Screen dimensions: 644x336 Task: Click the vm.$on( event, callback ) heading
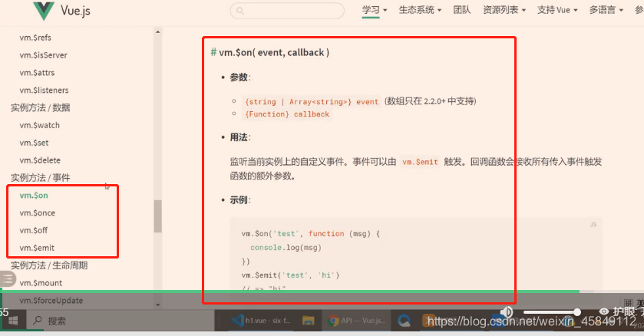coord(274,52)
